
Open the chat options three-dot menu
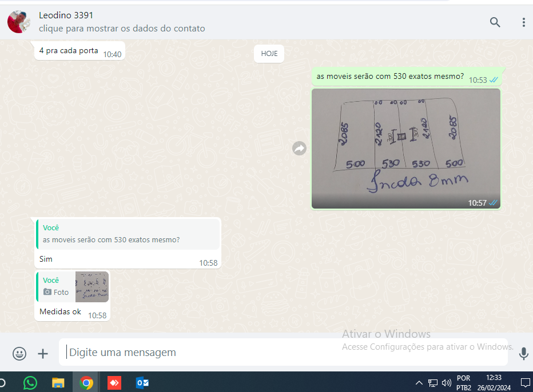(x=523, y=22)
